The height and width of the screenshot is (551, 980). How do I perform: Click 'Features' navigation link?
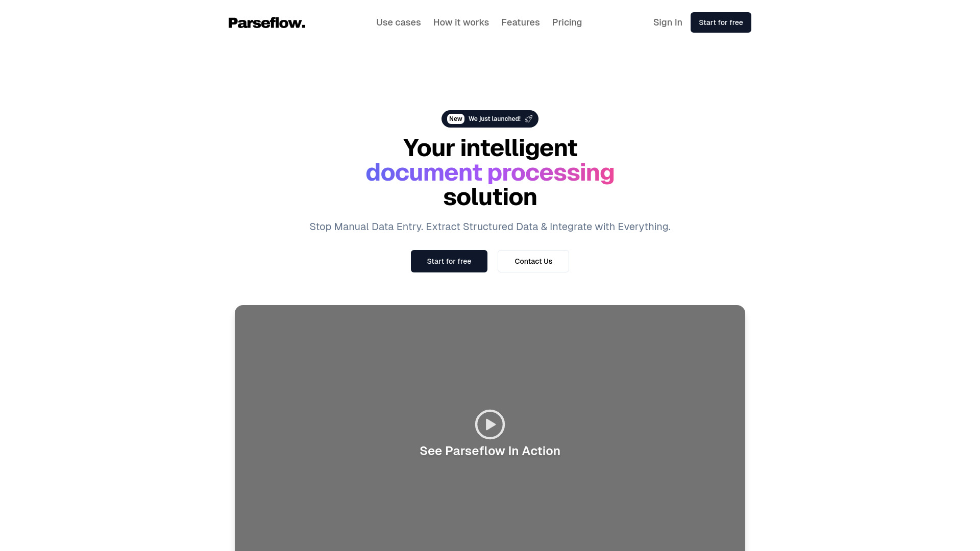[x=520, y=22]
